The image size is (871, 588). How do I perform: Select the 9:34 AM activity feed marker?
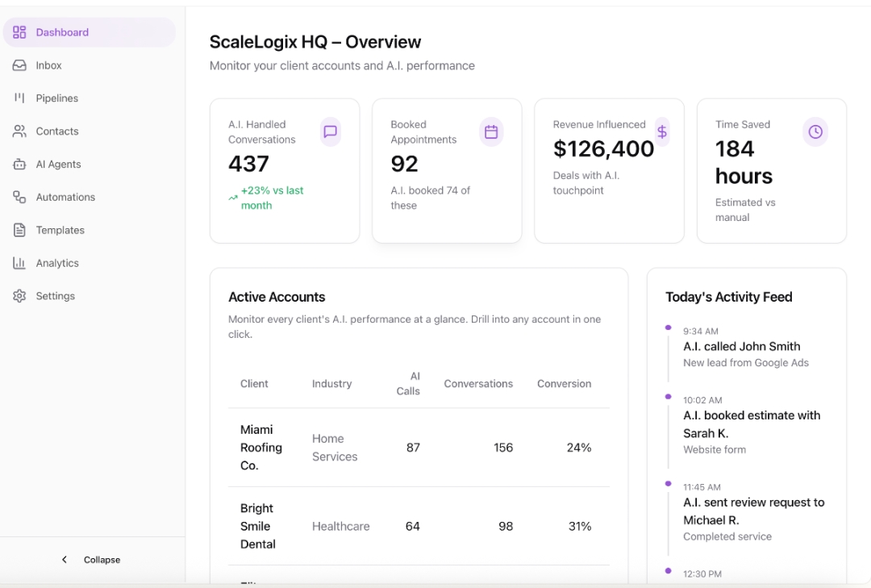[x=667, y=327]
